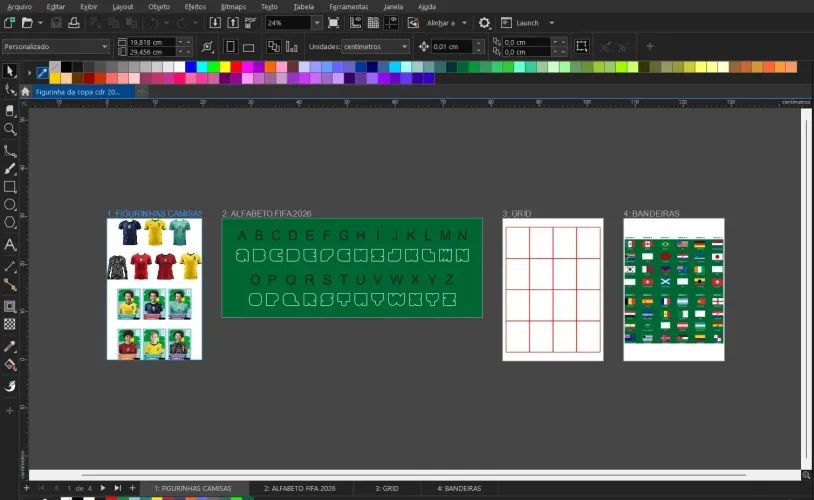Open the Options gear icon

(x=484, y=23)
